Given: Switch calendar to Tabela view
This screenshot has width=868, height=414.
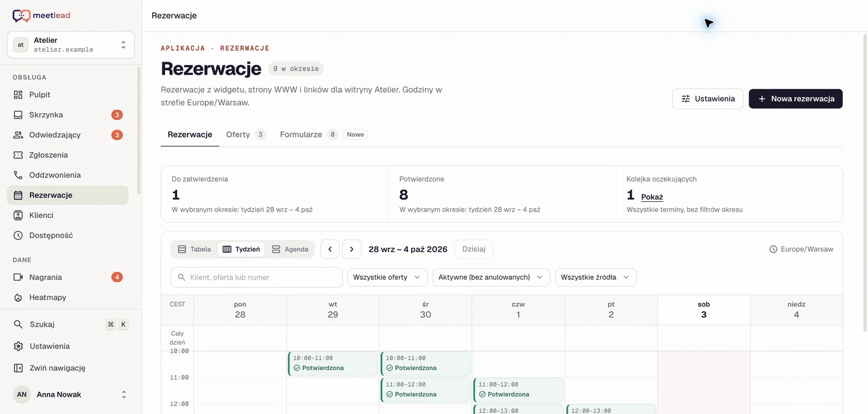Looking at the screenshot, I should point(194,249).
